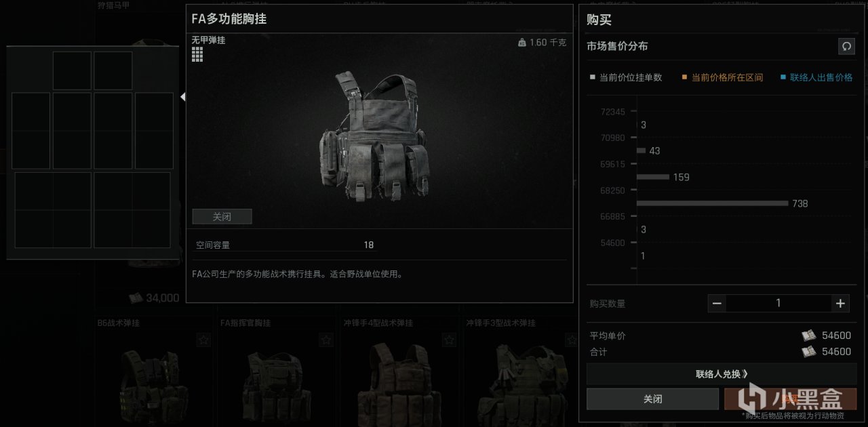This screenshot has width=868, height=427.
Task: Click the purchase quantity input field
Action: tap(778, 304)
